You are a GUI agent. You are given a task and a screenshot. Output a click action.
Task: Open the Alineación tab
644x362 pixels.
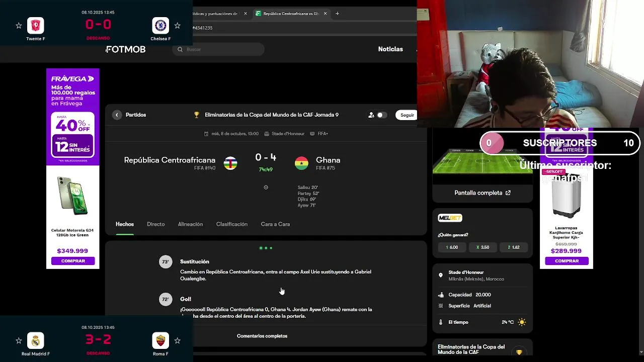pos(190,224)
